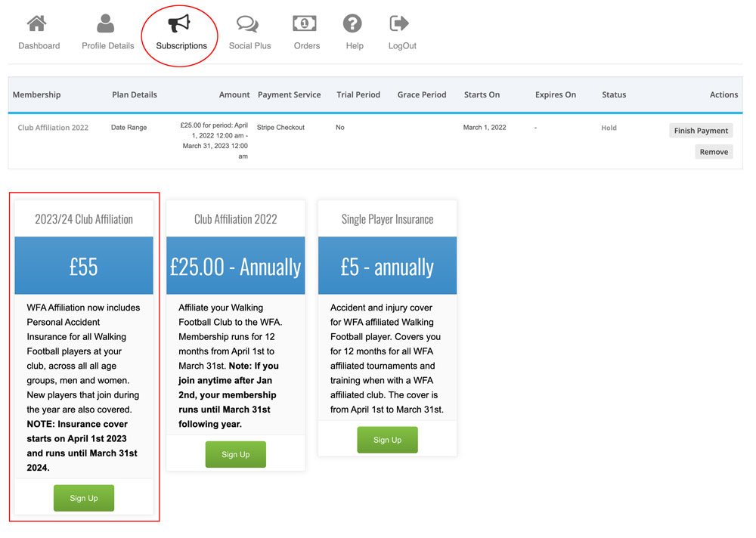Remove the Club Affiliation 2022 subscription

point(713,152)
